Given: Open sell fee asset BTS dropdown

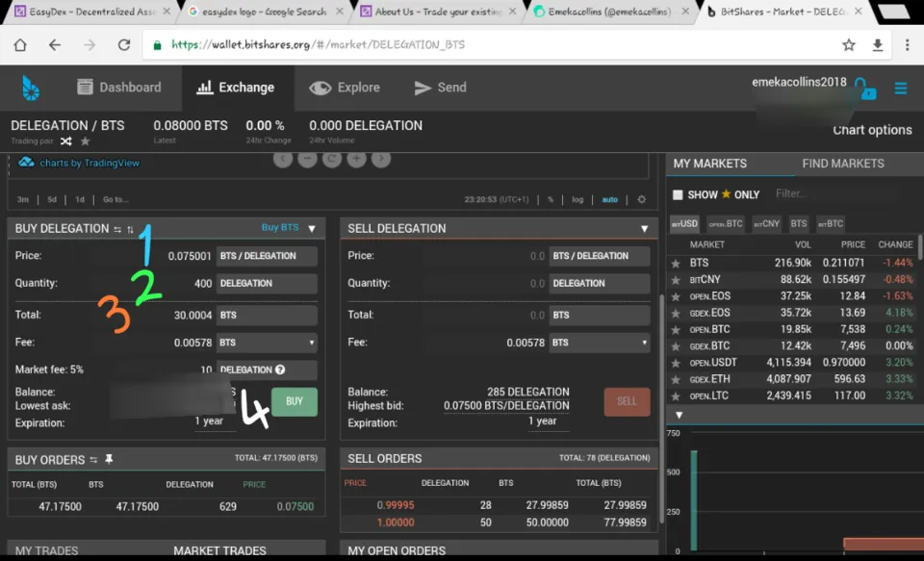Looking at the screenshot, I should click(600, 343).
